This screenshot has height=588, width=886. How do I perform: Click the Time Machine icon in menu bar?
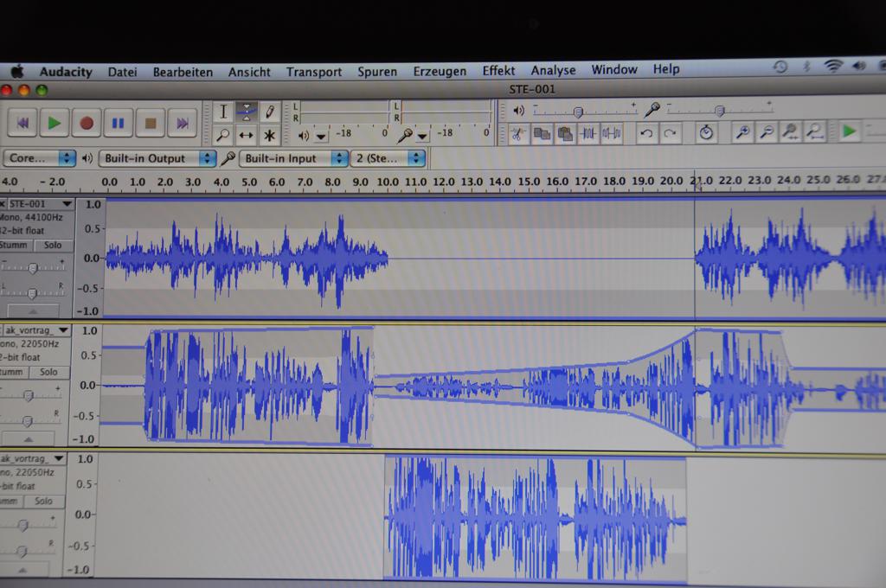click(x=780, y=67)
